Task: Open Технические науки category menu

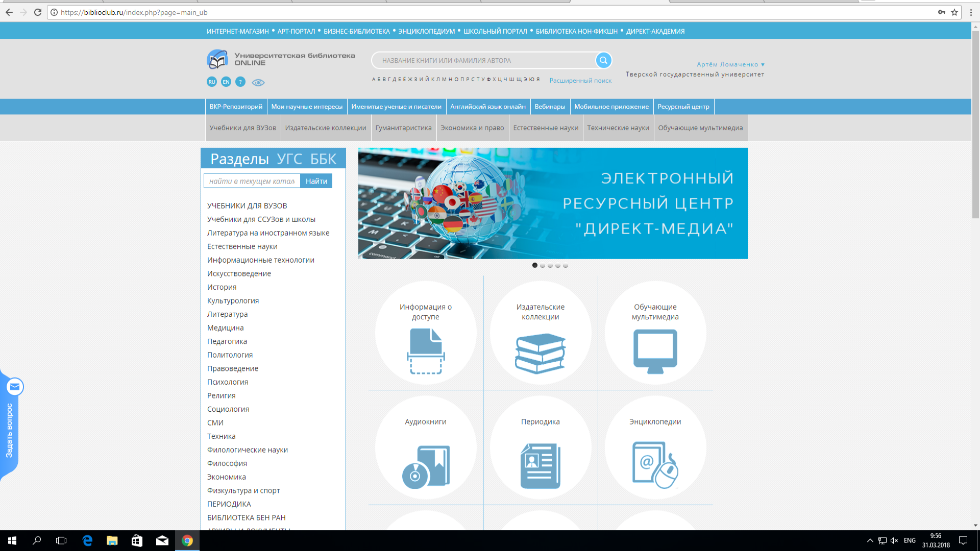Action: pyautogui.click(x=618, y=128)
